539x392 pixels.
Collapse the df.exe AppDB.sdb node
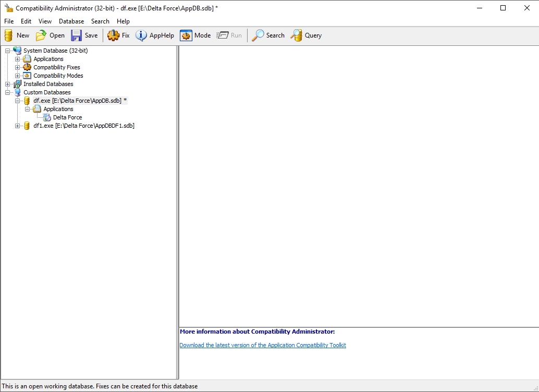[18, 101]
